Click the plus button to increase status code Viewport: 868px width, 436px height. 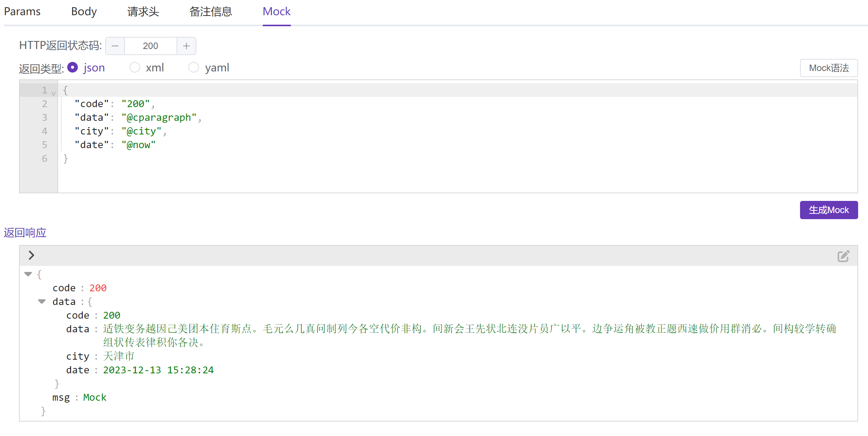186,46
